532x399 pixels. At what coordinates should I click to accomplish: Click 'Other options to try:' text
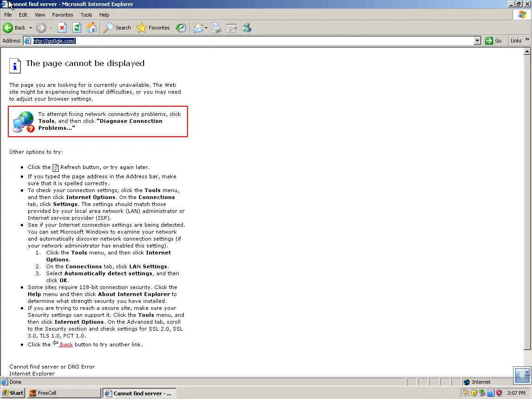36,152
